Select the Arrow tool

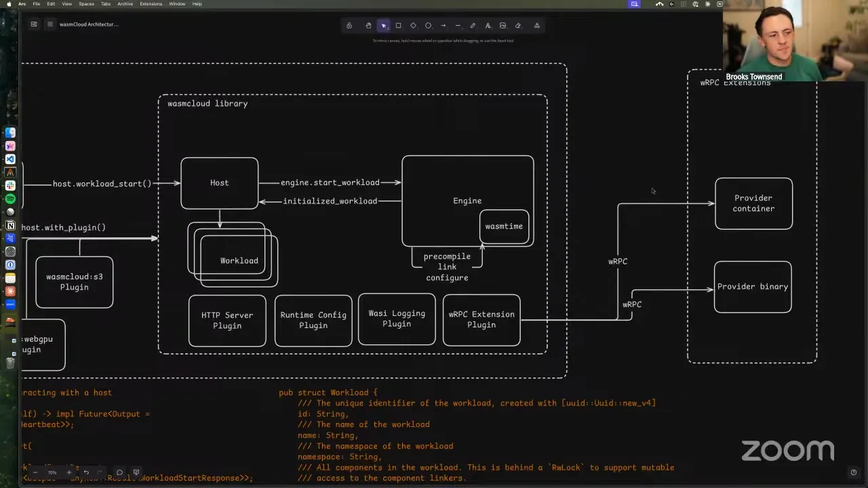point(443,26)
